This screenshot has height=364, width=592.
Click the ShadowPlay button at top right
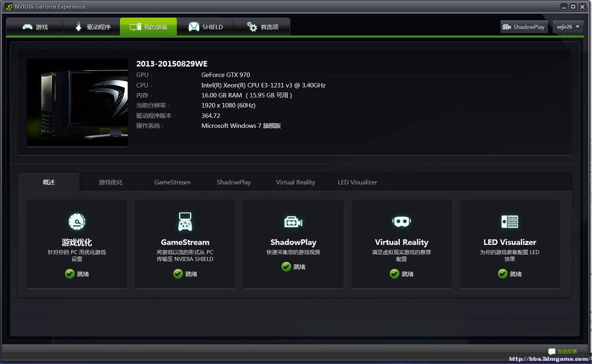click(524, 27)
